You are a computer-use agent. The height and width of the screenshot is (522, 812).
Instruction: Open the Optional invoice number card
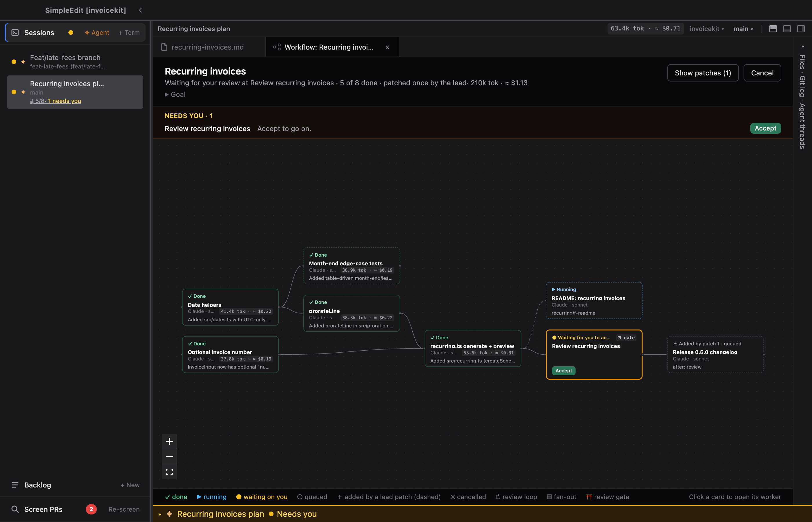[230, 355]
